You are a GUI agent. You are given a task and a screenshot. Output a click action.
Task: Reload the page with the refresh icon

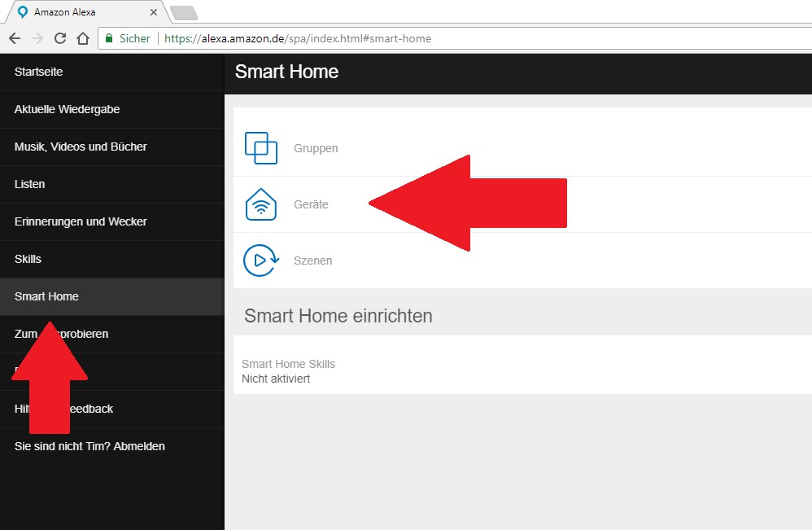[59, 38]
